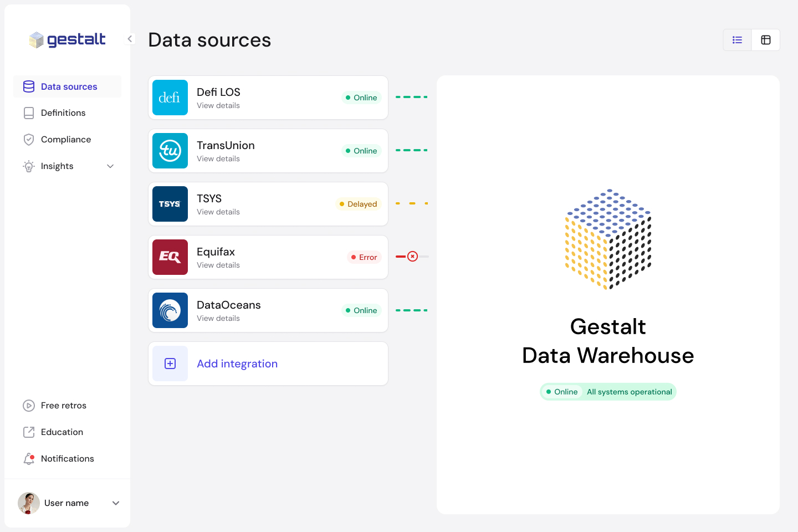View details for TransUnion

pyautogui.click(x=218, y=158)
